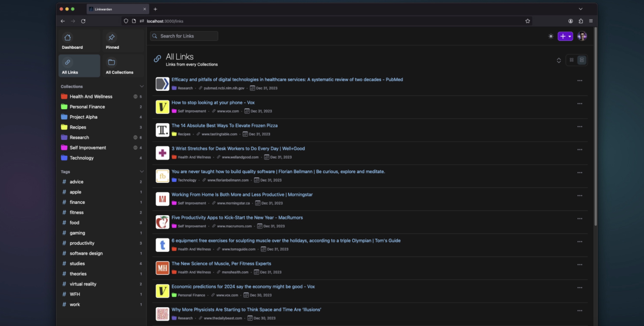Open the sort order arrows icon

click(x=559, y=60)
